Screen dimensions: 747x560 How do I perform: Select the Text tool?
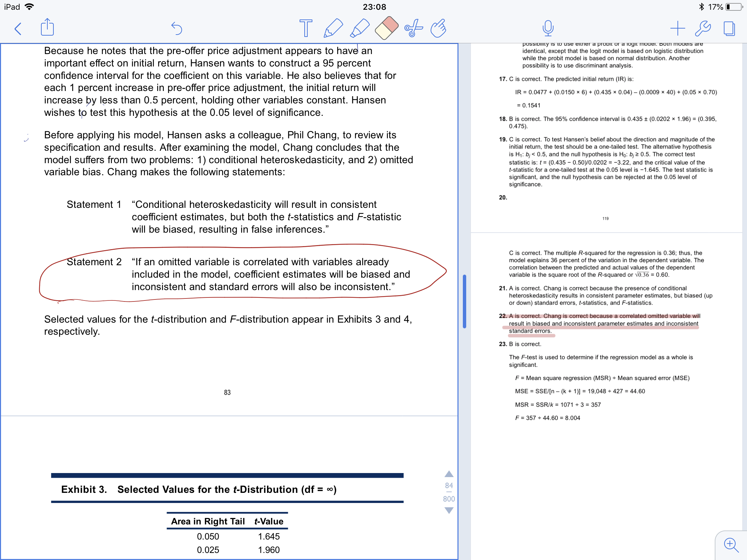point(306,28)
